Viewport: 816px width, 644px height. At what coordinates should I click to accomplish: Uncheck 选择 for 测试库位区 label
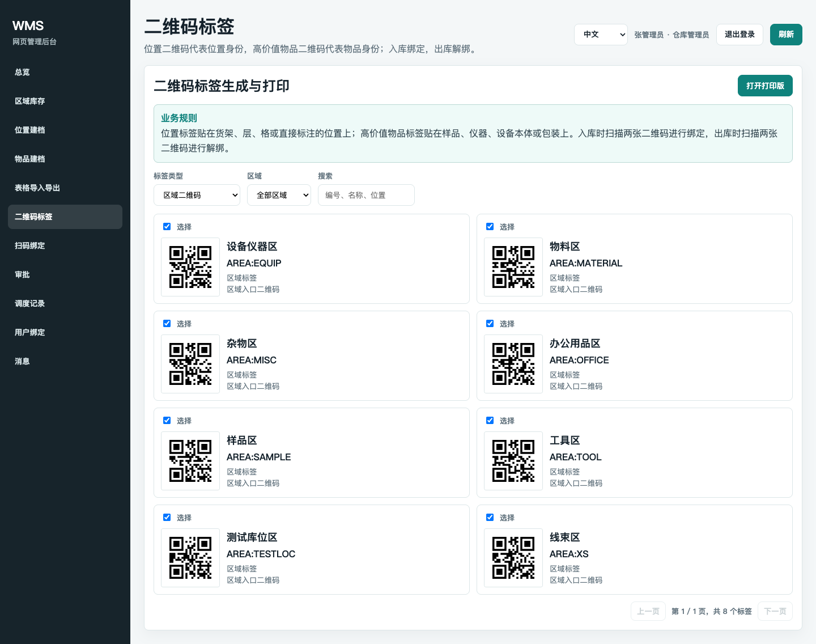(167, 517)
